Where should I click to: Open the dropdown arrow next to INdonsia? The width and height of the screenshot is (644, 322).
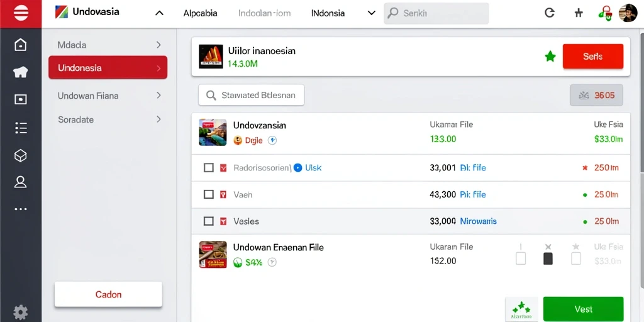pos(371,13)
